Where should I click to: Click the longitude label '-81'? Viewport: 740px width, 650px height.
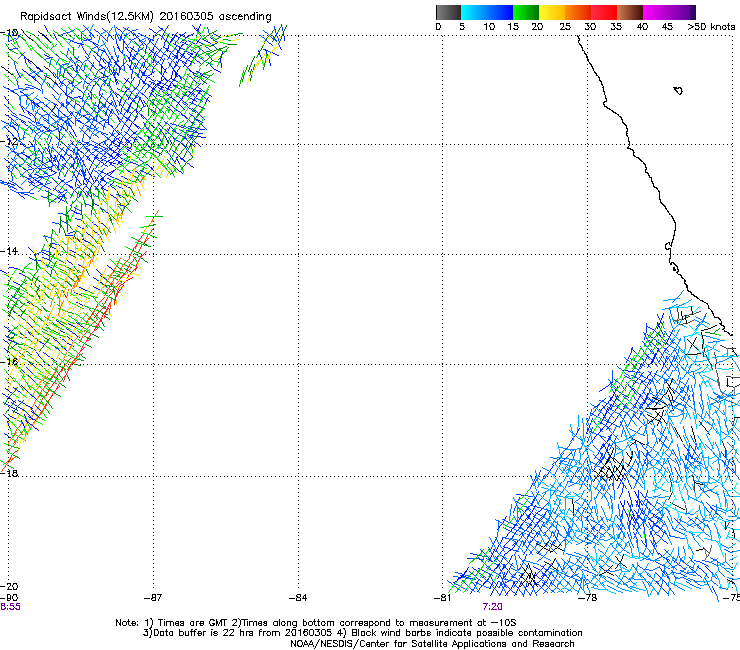point(443,598)
